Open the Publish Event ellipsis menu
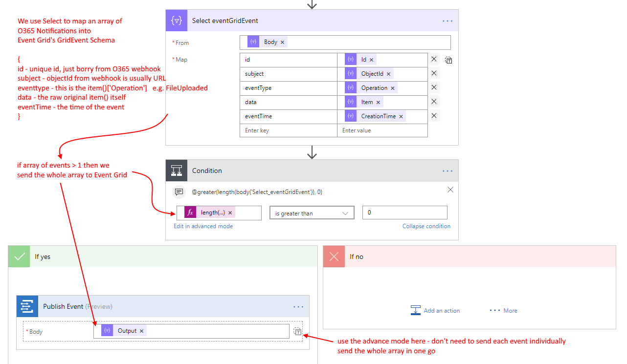This screenshot has width=627, height=364. 298,306
